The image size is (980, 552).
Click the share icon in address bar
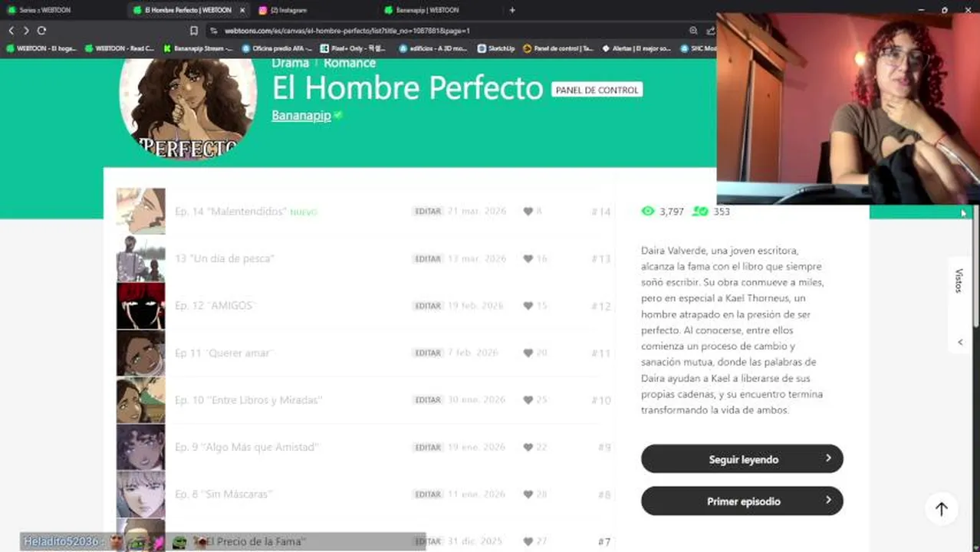(x=710, y=31)
